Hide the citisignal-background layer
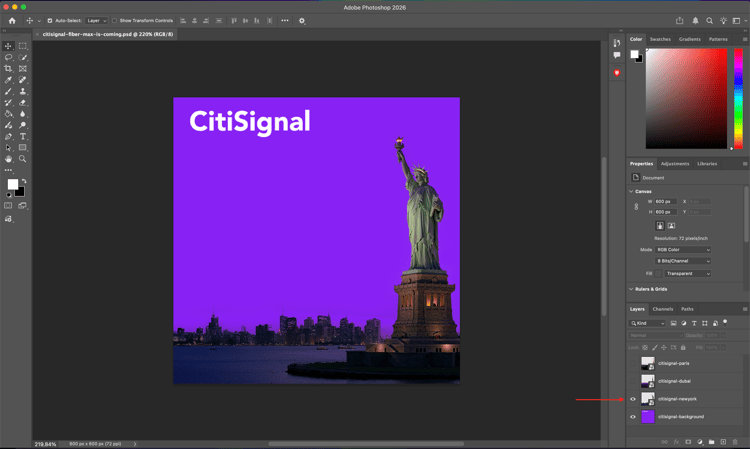Screen dimensions: 750x449 point(633,417)
